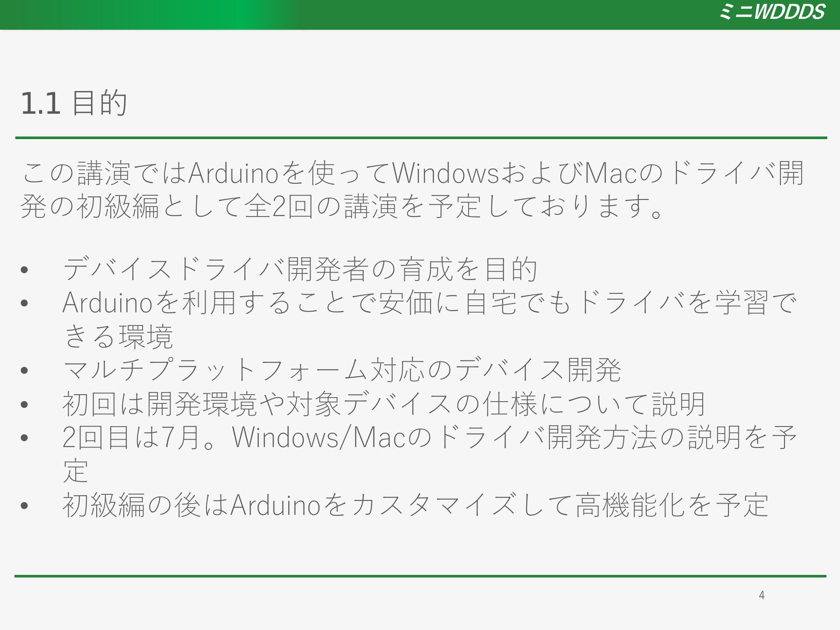The height and width of the screenshot is (630, 840).
Task: Click the last bullet about 高機能化を予定
Action: coord(416,505)
